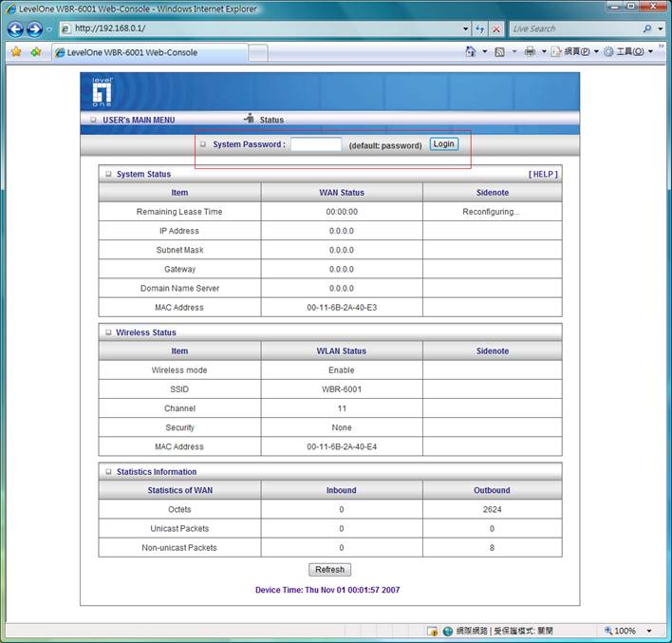Open USER's MAIN MENU
The height and width of the screenshot is (643, 672).
tap(139, 120)
